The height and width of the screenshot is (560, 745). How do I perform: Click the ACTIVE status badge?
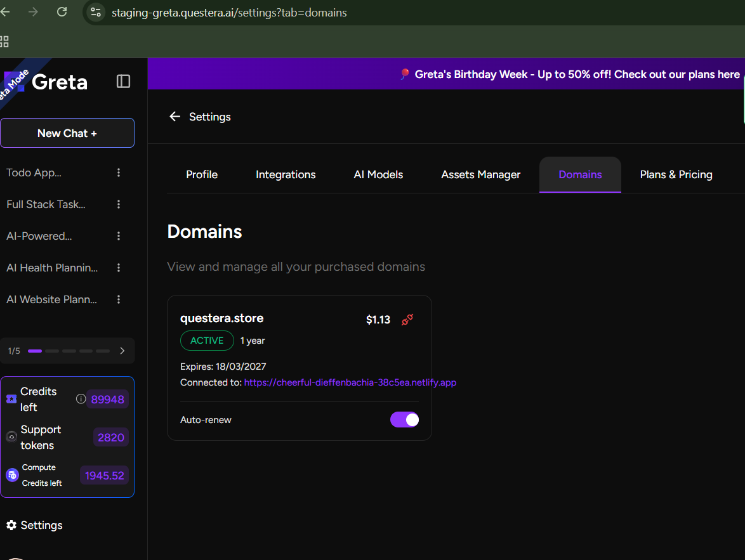pos(207,341)
